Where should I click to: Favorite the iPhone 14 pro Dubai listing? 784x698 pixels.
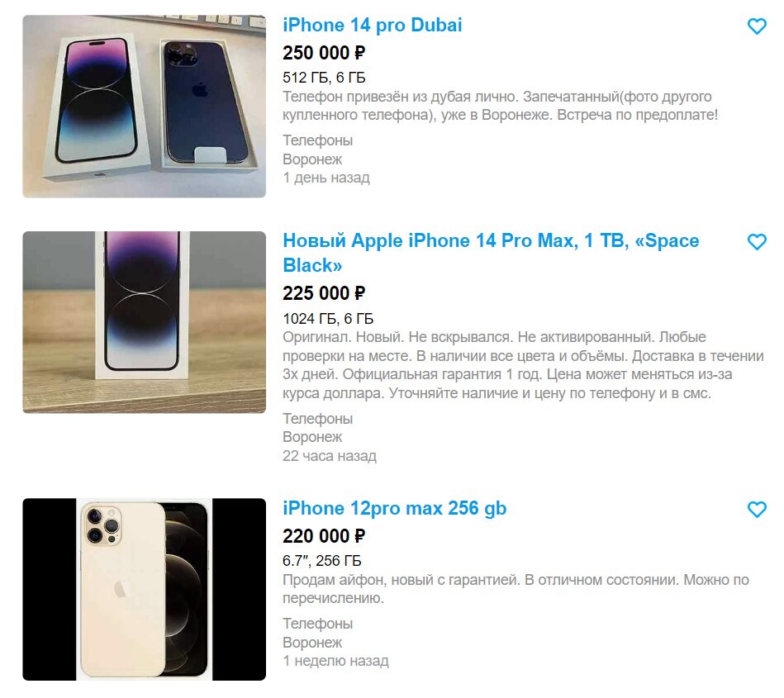(757, 26)
